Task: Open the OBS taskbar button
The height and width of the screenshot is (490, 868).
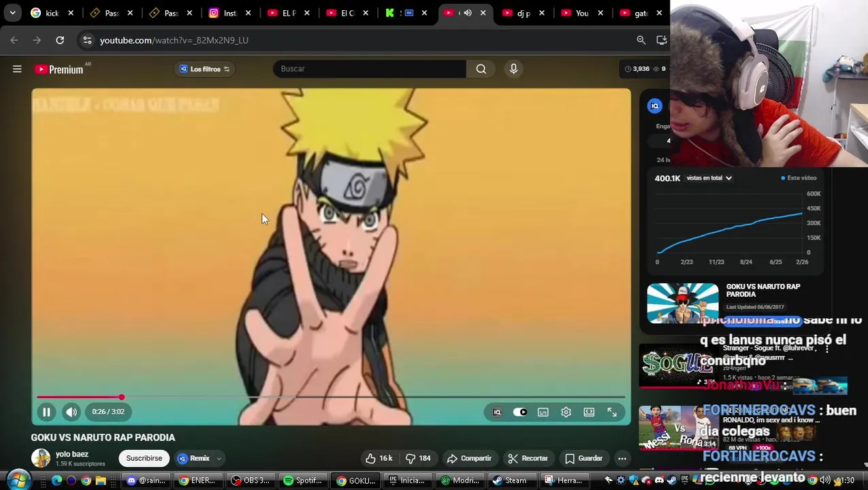Action: tap(251, 480)
